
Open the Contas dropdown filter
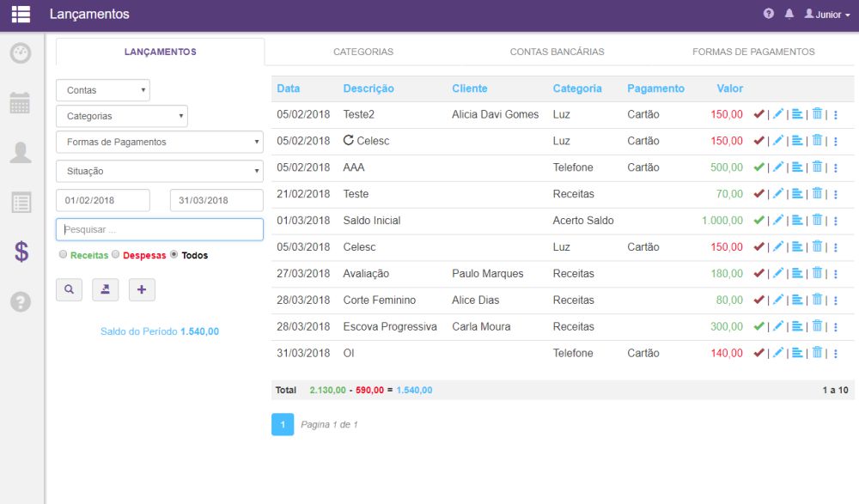(x=103, y=90)
